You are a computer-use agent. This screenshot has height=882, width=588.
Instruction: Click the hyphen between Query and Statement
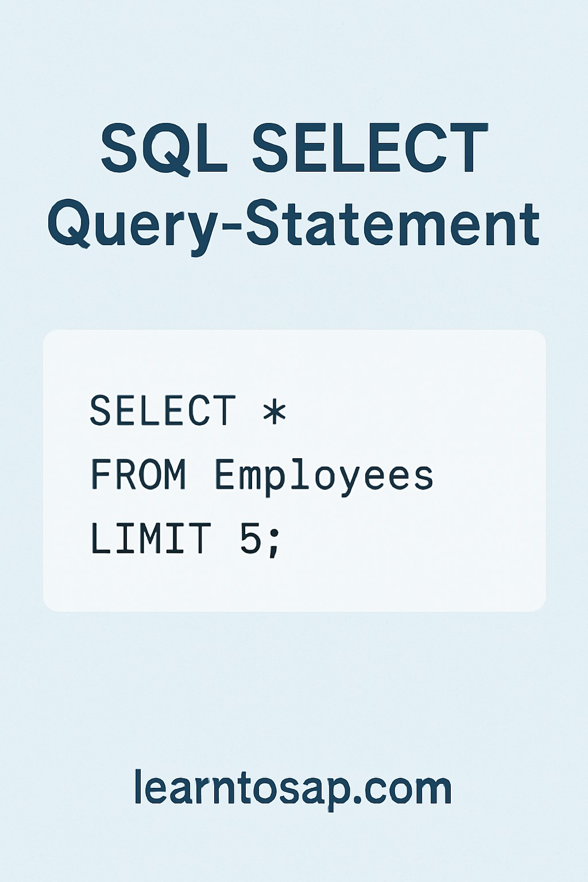[x=230, y=227]
